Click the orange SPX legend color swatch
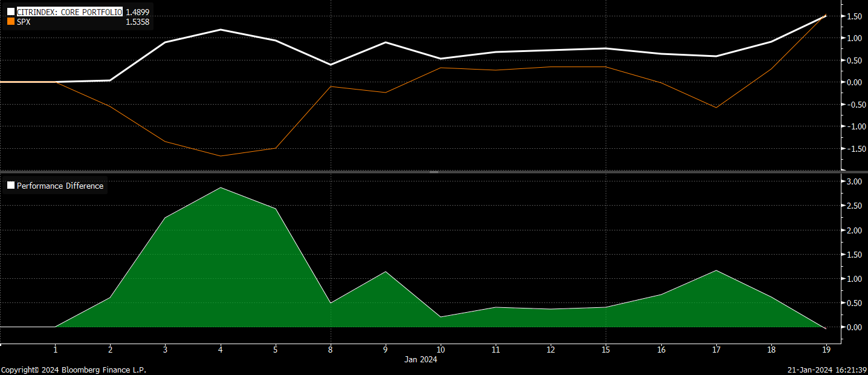This screenshot has height=375, width=868. (x=10, y=22)
